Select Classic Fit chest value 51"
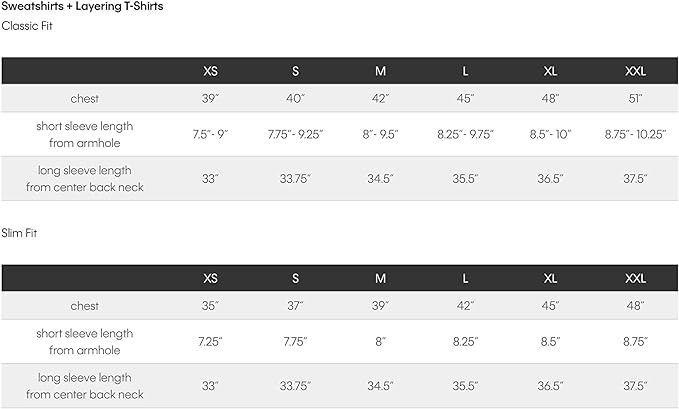 (x=636, y=99)
